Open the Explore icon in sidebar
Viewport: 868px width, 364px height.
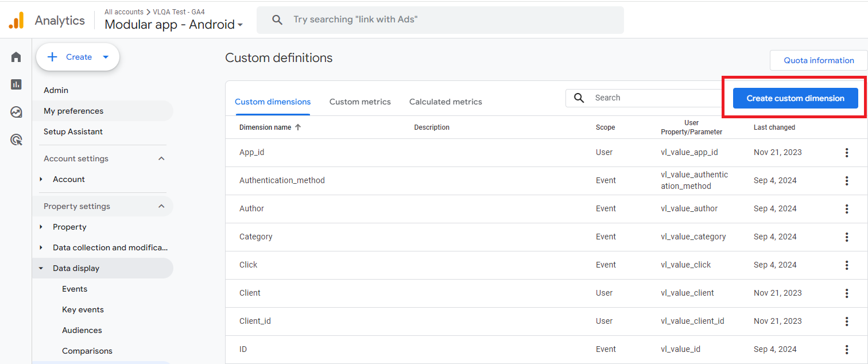16,112
